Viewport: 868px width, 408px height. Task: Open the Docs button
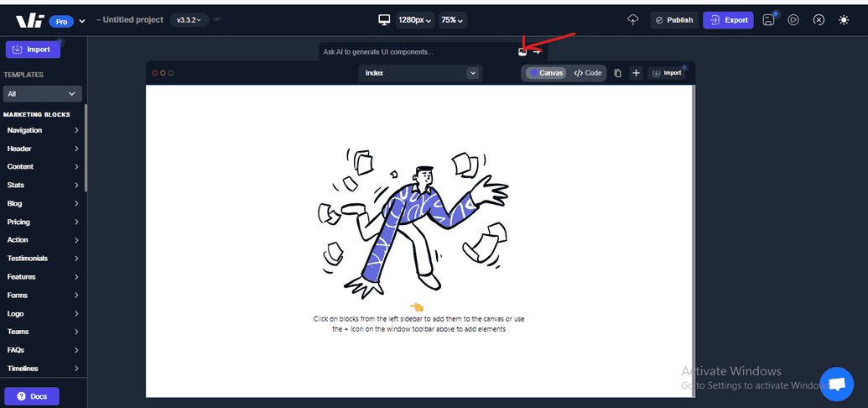tap(32, 396)
